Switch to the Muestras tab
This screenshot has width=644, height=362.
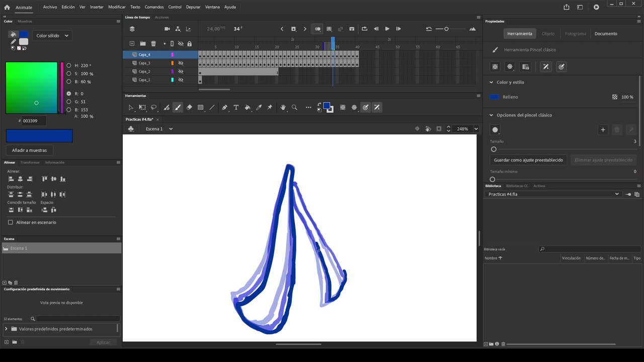click(25, 21)
